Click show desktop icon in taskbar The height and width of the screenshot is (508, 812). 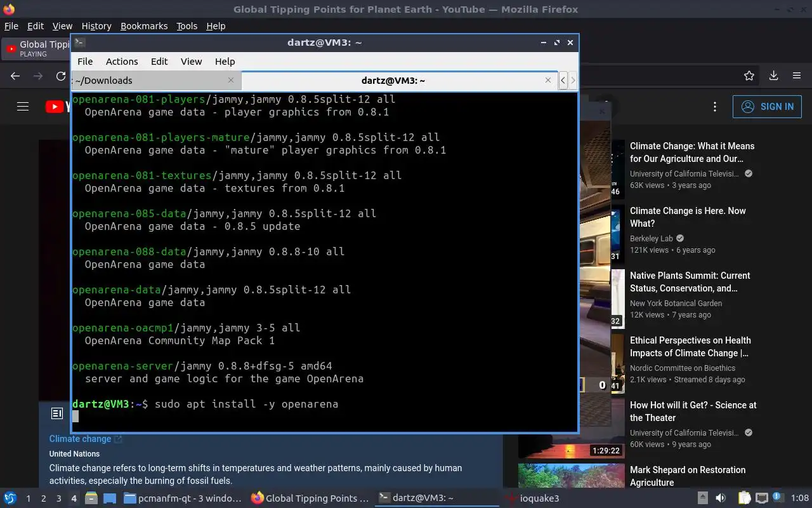109,498
